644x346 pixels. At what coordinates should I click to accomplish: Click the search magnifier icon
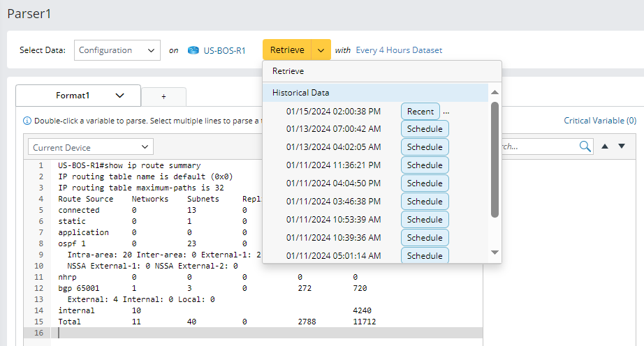(585, 146)
